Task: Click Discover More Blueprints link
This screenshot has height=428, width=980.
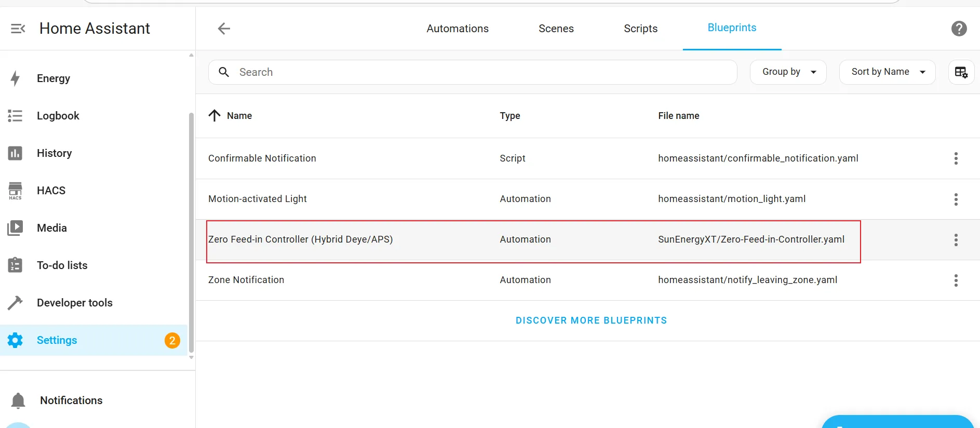Action: 591,320
